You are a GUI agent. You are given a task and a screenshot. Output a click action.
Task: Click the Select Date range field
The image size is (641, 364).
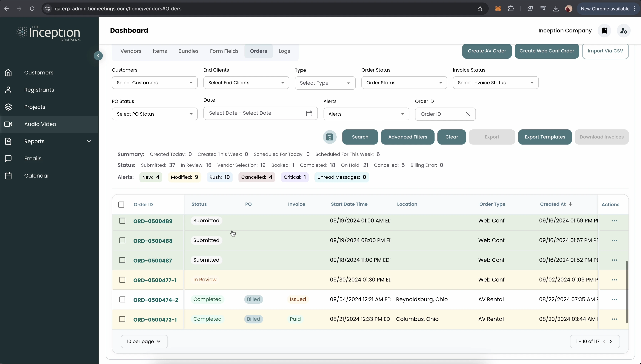point(260,113)
